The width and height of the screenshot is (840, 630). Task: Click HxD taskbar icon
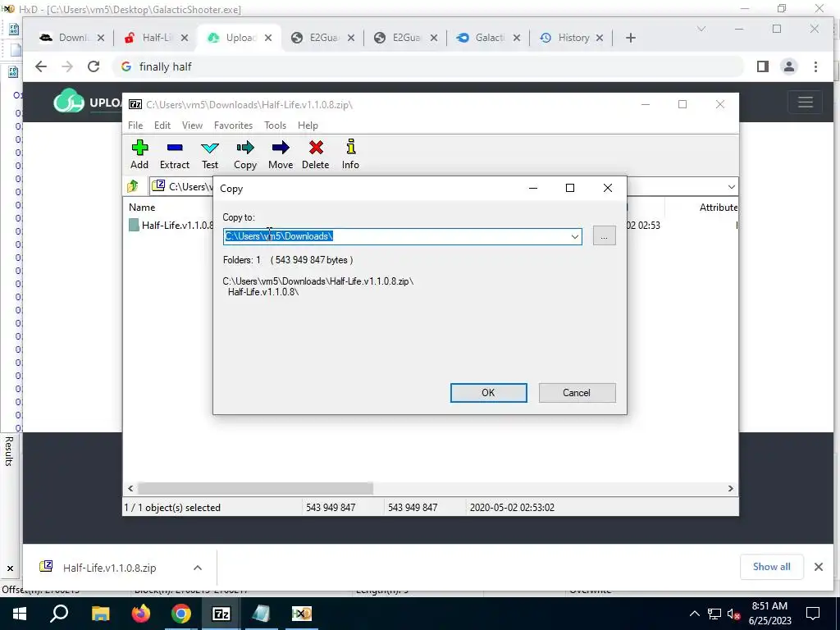coord(302,614)
